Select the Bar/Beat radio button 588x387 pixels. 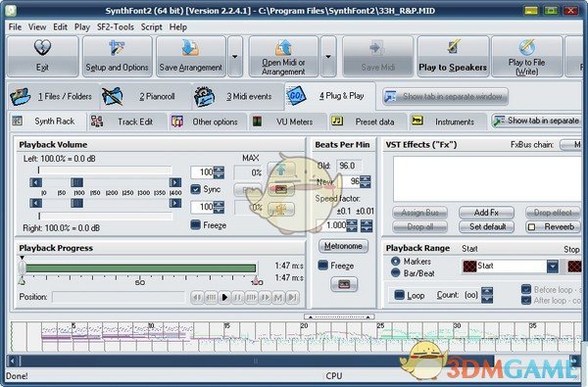(x=395, y=273)
